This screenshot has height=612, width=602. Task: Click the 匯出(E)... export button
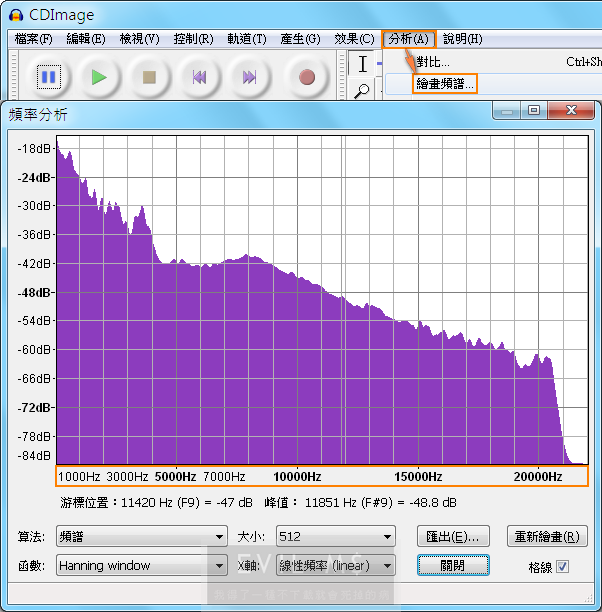453,537
